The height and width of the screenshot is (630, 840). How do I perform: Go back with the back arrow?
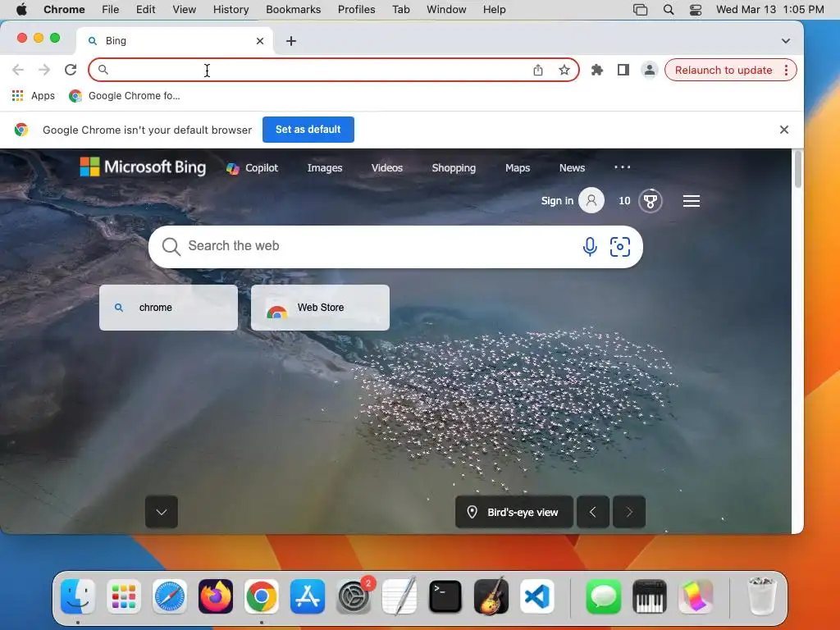point(18,70)
